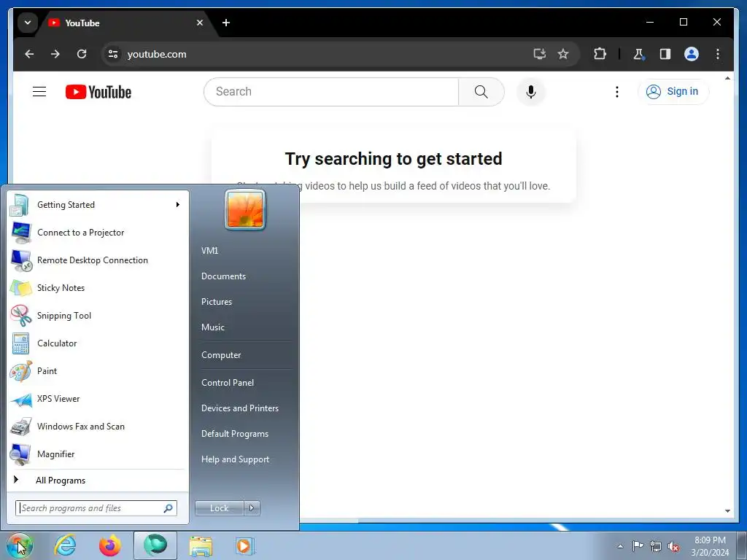This screenshot has height=560, width=747.
Task: Open shutdown options arrow beside Lock
Action: point(252,508)
